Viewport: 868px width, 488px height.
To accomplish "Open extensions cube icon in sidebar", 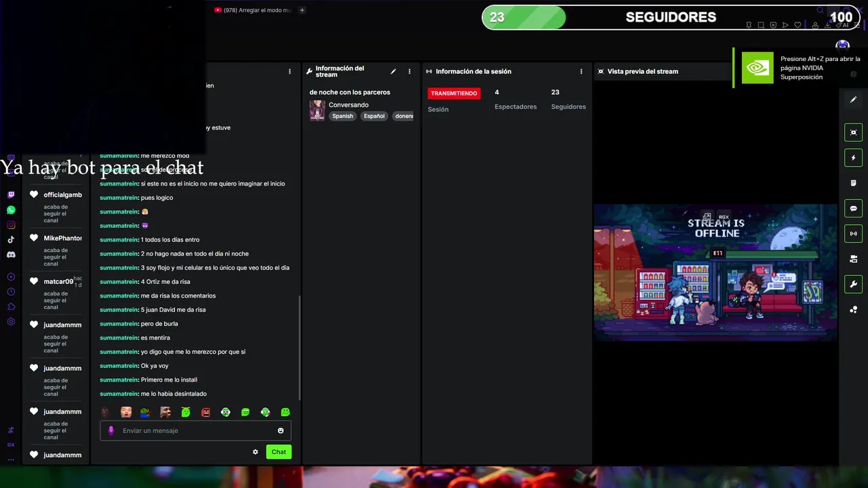I will 11,306.
